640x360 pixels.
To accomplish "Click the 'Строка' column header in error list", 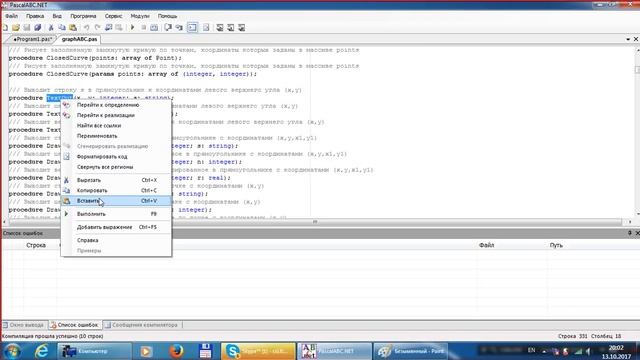I will 36,245.
